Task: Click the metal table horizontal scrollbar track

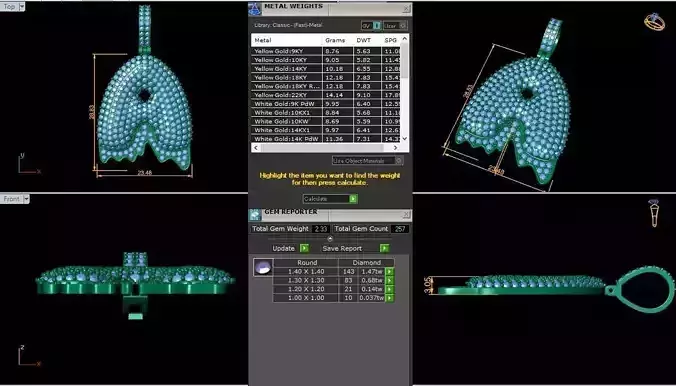Action: coord(325,147)
